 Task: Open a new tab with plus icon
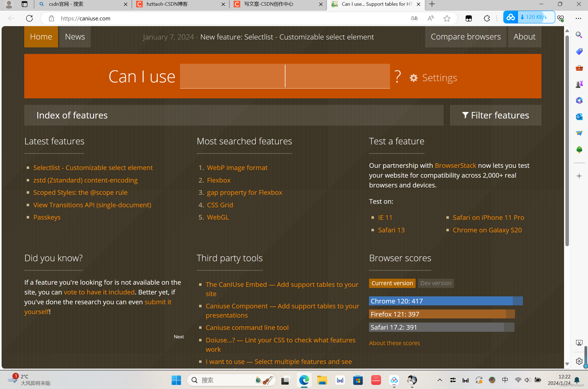tap(432, 4)
